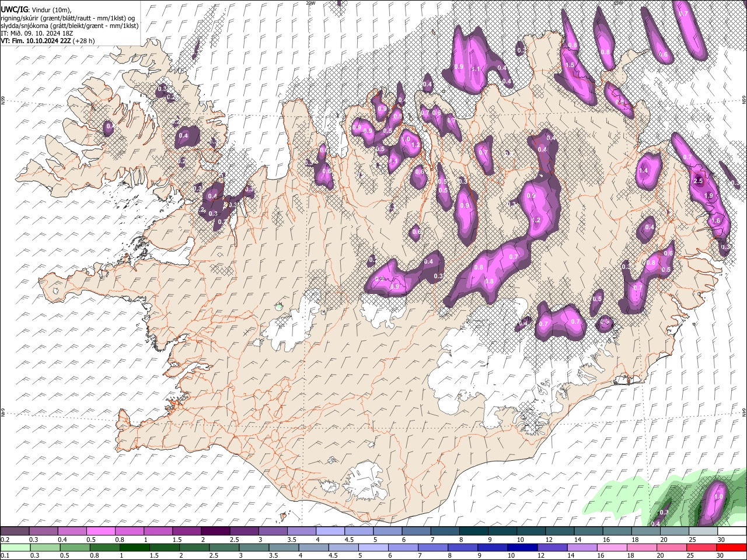This screenshot has height=560, width=747.
Task: Click the '1.5' snowfall value on the map
Action: click(570, 65)
